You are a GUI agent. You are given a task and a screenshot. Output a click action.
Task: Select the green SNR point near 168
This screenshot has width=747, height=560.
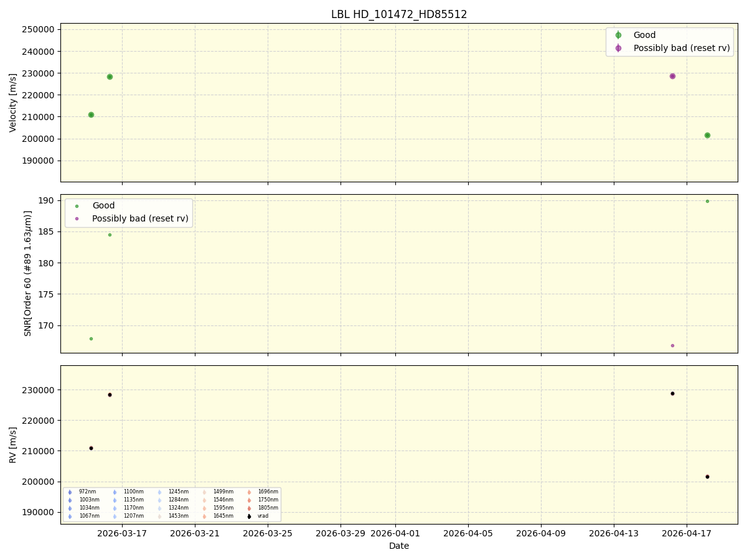[91, 338]
